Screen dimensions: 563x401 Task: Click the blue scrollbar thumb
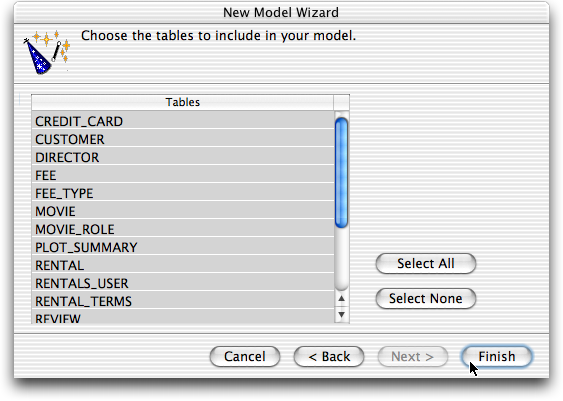[341, 173]
